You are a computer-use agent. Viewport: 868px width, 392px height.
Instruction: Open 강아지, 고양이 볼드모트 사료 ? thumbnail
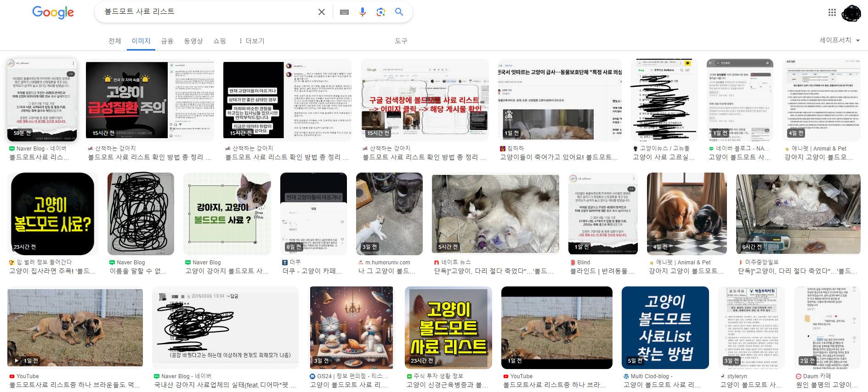pos(227,213)
